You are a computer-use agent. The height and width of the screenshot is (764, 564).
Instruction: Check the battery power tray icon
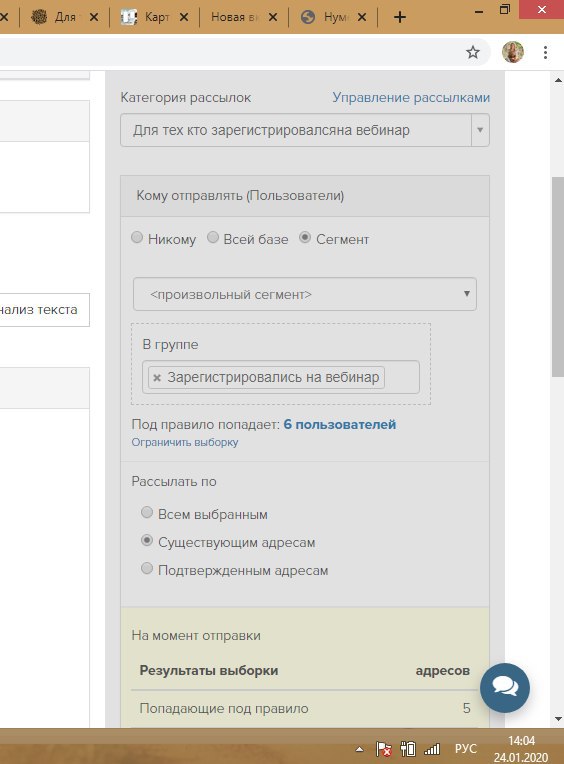pos(408,748)
